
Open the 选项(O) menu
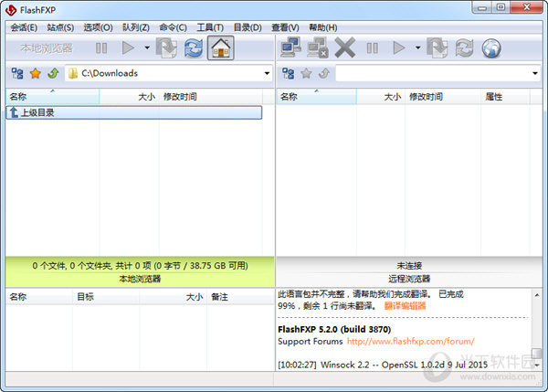point(99,27)
